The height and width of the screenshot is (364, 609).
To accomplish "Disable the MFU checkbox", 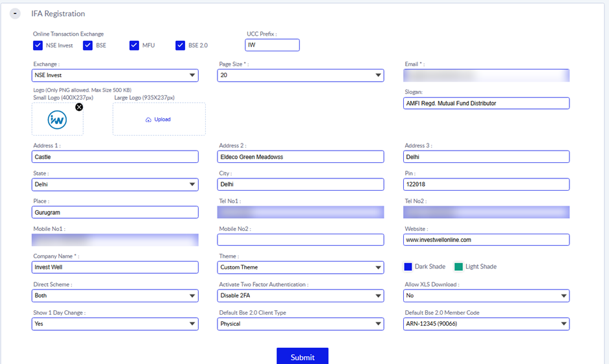I will pyautogui.click(x=134, y=45).
